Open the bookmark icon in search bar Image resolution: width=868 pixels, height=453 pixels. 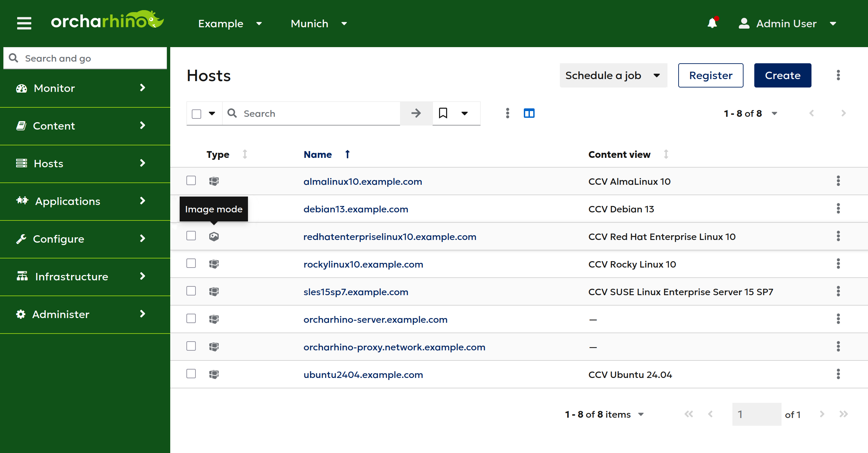pyautogui.click(x=443, y=113)
